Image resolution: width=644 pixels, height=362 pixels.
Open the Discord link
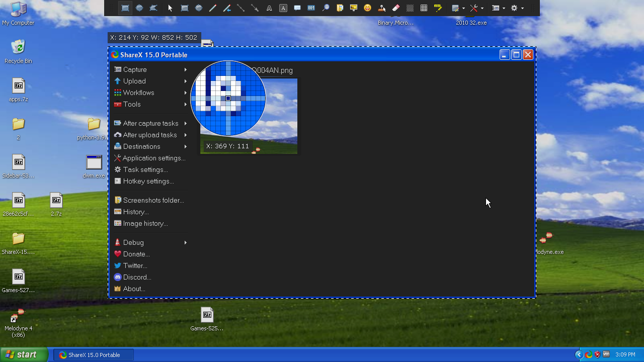click(150, 277)
